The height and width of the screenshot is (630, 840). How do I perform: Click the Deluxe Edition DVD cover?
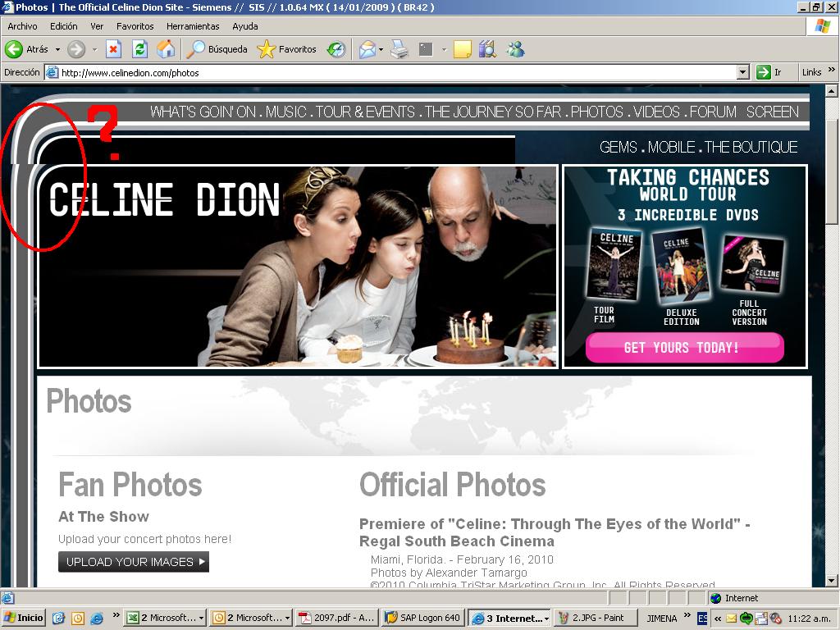coord(681,267)
